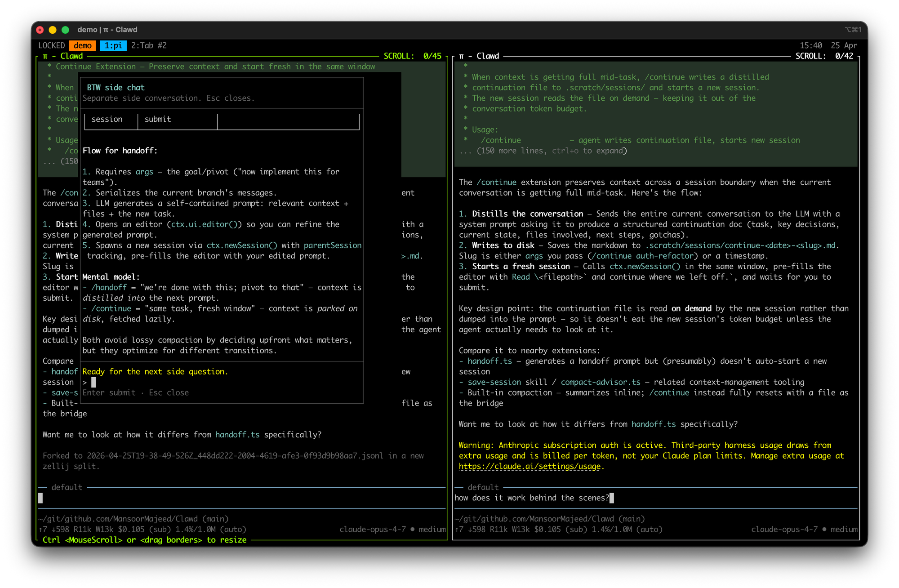Click the right pane claude-opus-4-7 model label
This screenshot has height=588, width=899.
tap(784, 529)
